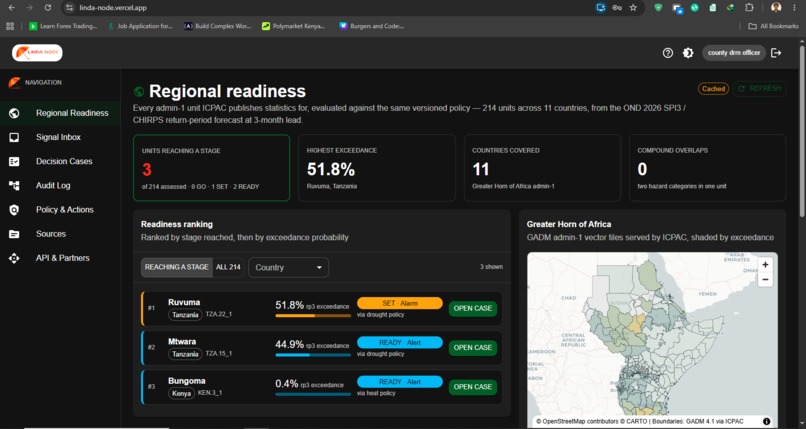Open case for Bungoma
The height and width of the screenshot is (429, 806).
click(472, 387)
